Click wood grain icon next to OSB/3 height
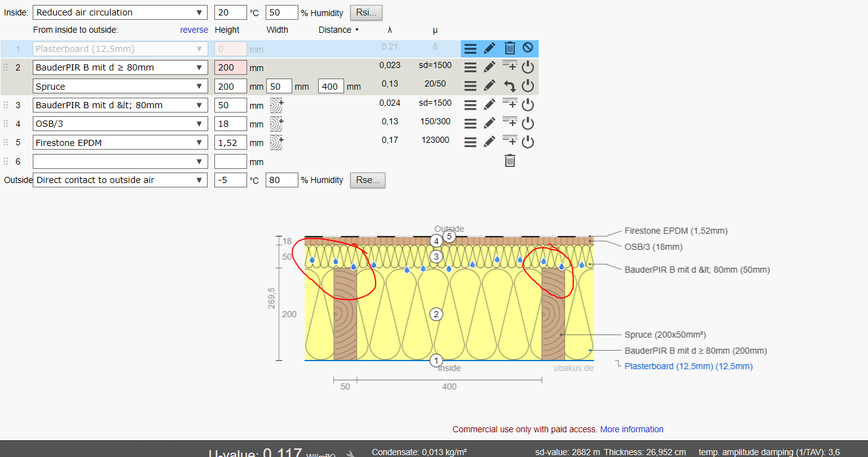The image size is (868, 457). click(276, 124)
